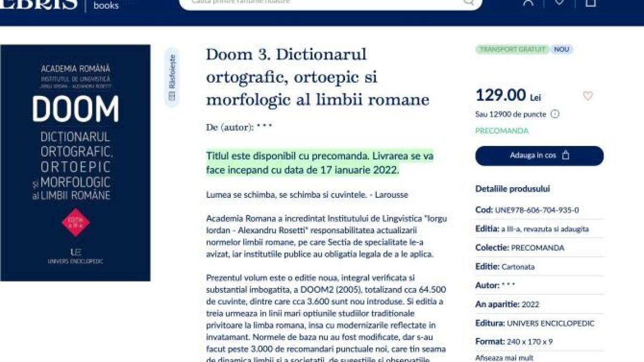Click the TRANSPORT GRATUIT badge
The image size is (644, 362).
(512, 49)
